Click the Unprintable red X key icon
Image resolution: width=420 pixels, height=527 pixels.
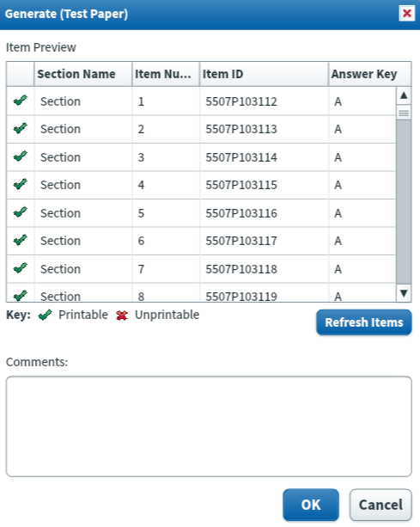pos(122,316)
